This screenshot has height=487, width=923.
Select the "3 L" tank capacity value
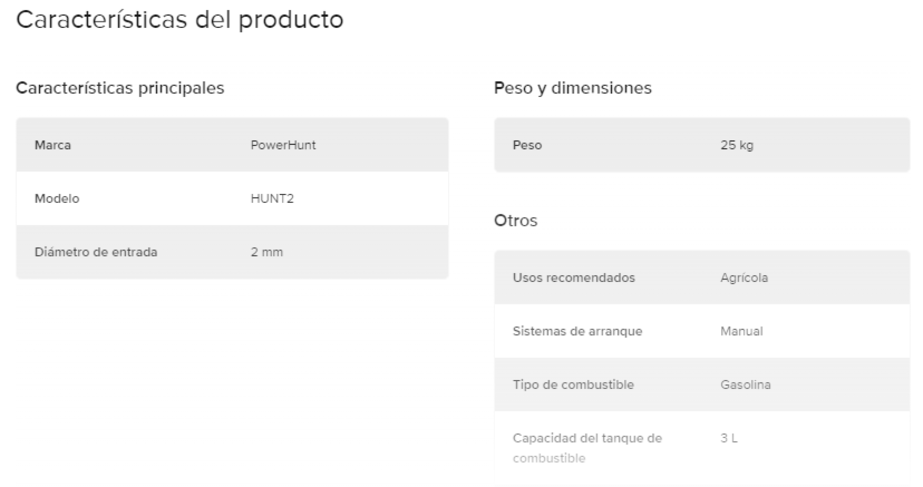[x=728, y=438]
